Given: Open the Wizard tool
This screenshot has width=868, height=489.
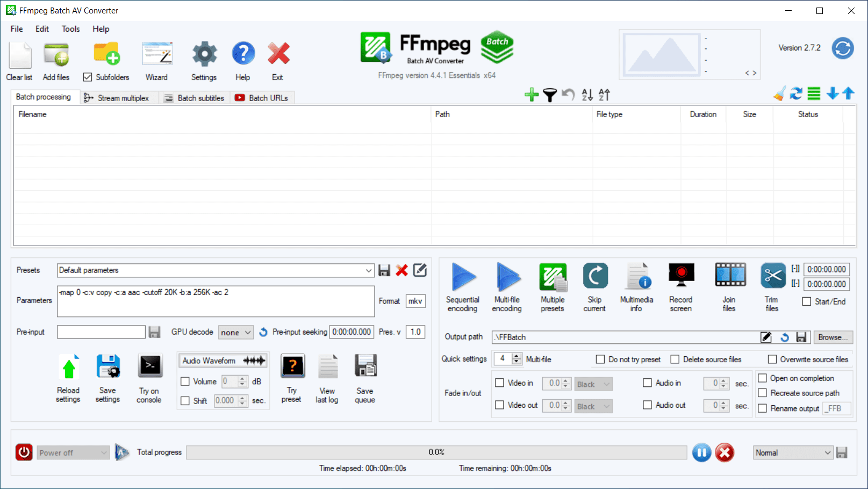Looking at the screenshot, I should pyautogui.click(x=157, y=55).
